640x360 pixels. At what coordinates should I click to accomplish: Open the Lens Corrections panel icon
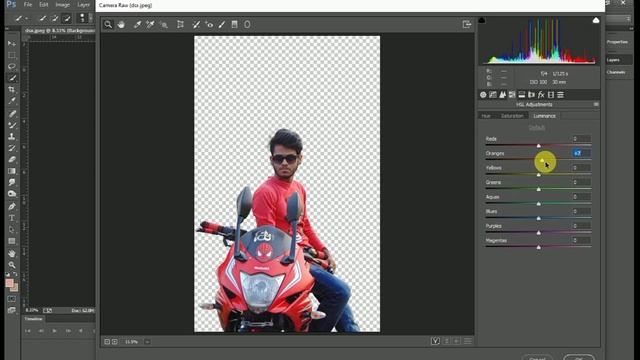531,95
